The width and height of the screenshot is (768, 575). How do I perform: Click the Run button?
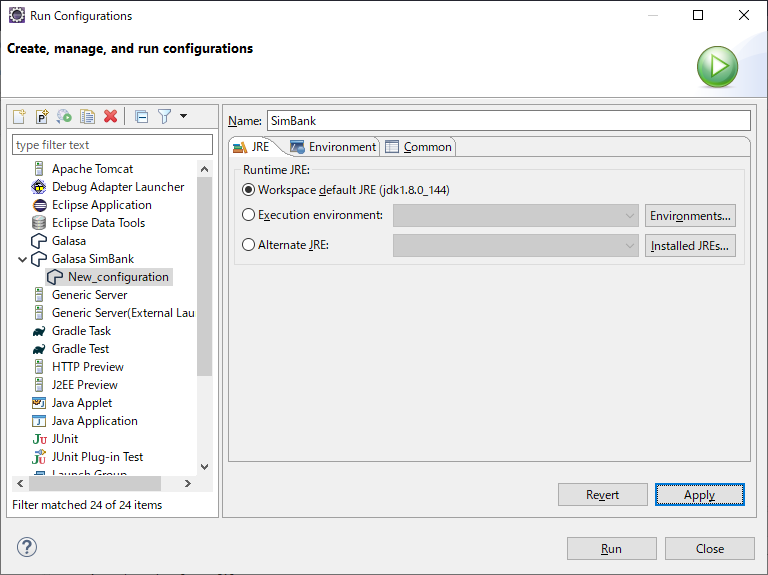[612, 549]
